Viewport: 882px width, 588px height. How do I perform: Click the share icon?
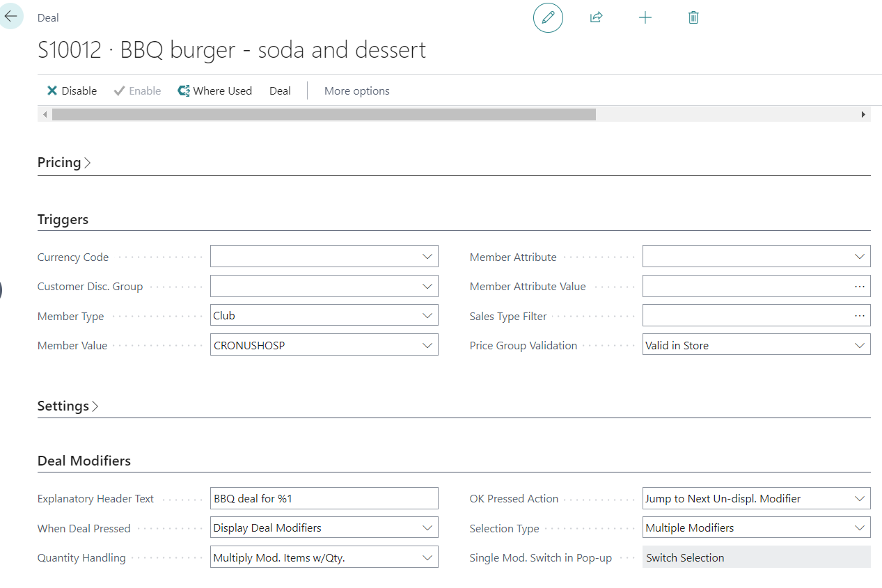tap(596, 17)
